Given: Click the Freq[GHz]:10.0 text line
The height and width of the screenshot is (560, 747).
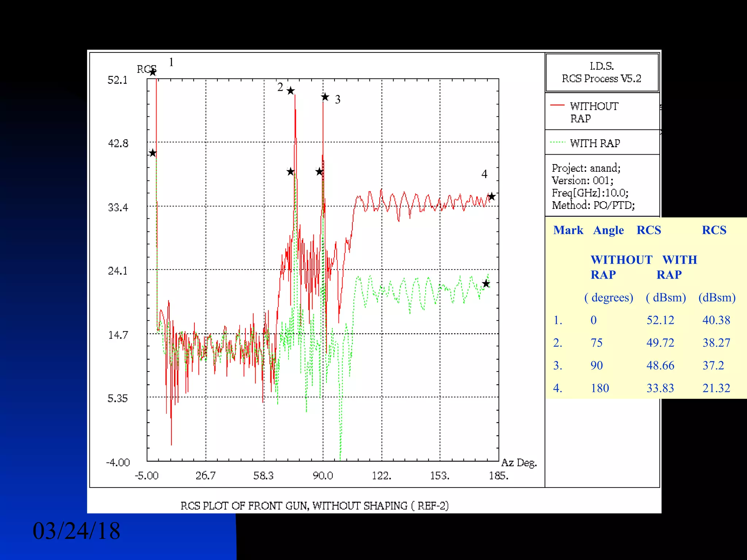Looking at the screenshot, I should tap(590, 193).
